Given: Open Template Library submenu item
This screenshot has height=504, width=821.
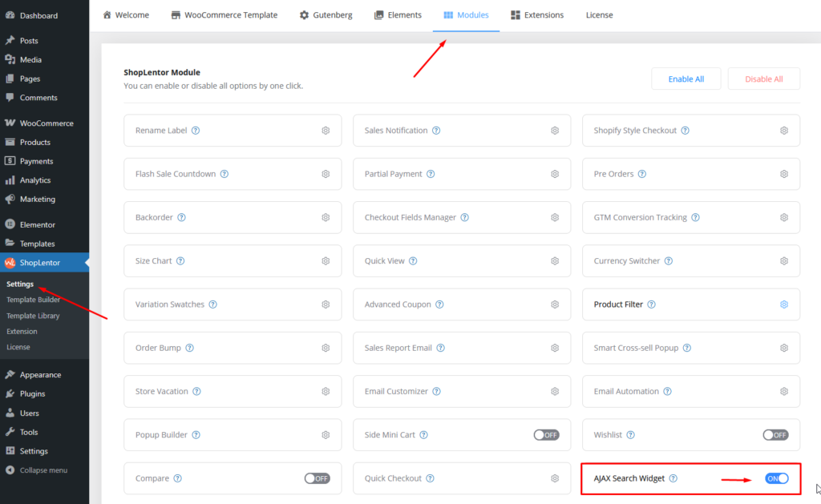Looking at the screenshot, I should click(33, 316).
